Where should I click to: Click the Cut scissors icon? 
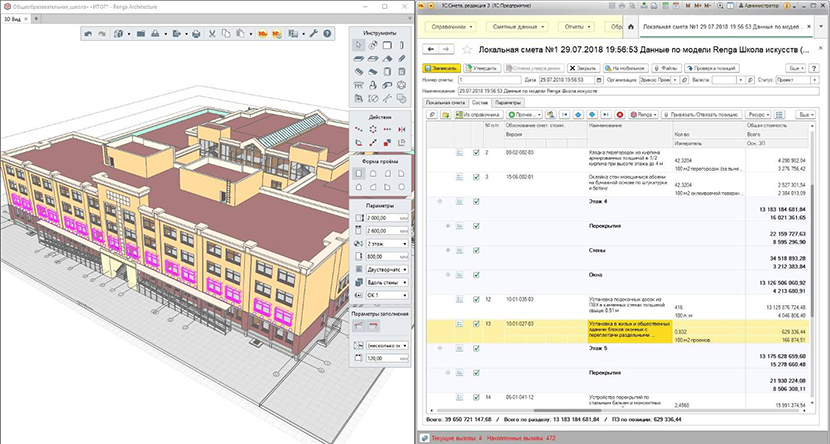tap(212, 36)
